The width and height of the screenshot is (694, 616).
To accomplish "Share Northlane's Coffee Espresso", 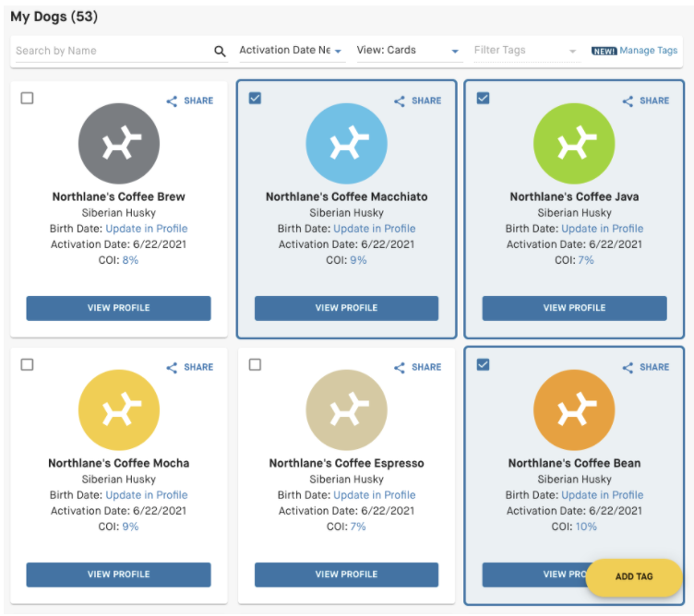I will (x=417, y=367).
